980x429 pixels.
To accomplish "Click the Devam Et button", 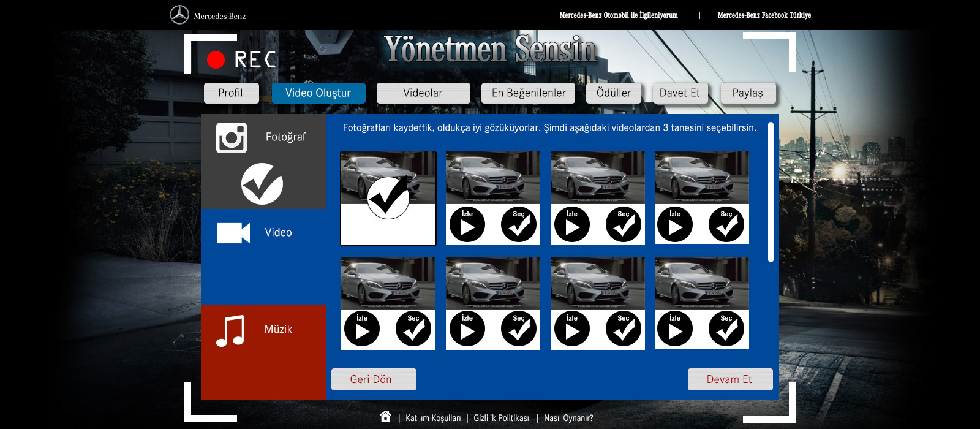I will pyautogui.click(x=730, y=379).
